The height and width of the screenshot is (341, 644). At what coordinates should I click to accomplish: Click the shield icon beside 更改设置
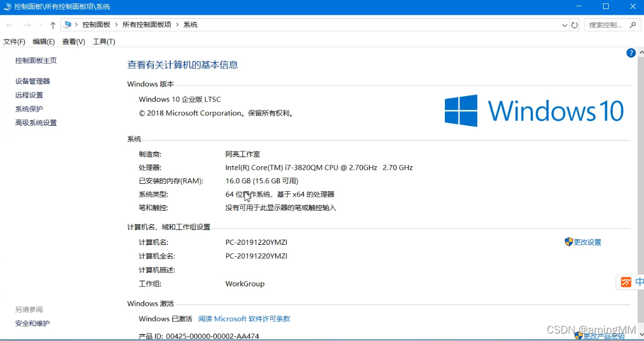click(x=569, y=242)
